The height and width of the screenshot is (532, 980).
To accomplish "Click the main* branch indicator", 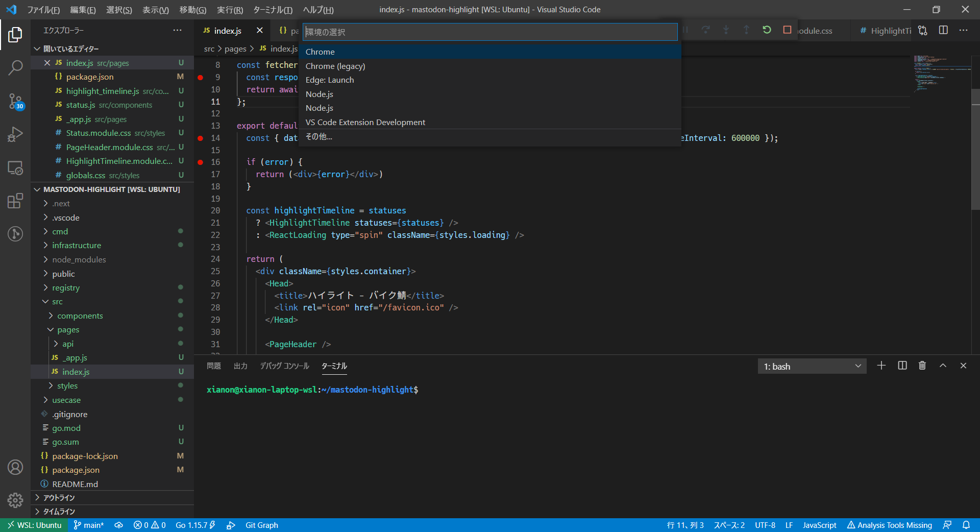I will coord(88,525).
